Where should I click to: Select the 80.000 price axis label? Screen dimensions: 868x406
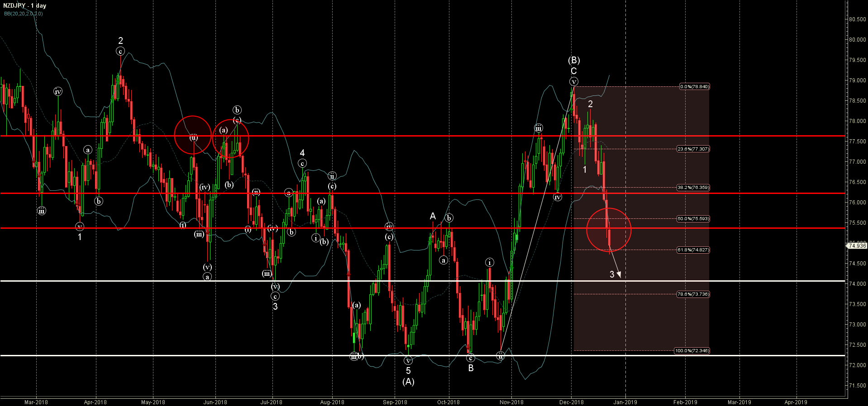click(x=857, y=40)
